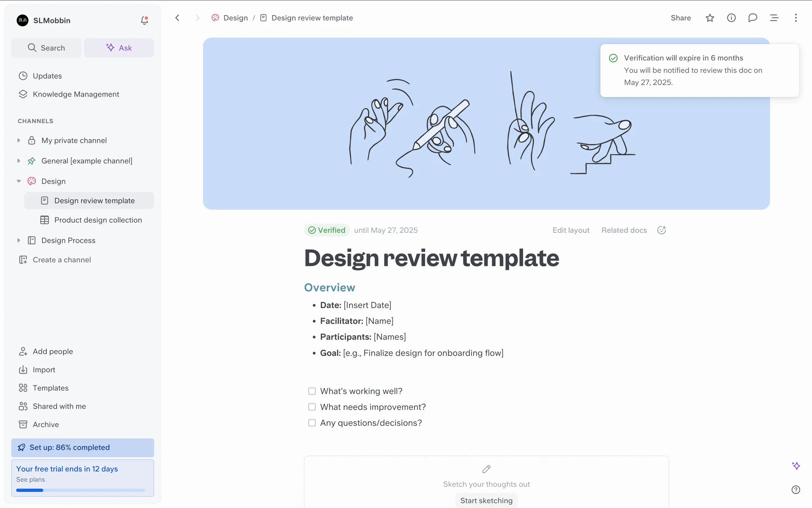The height and width of the screenshot is (508, 812).
Task: Open the comments panel icon
Action: 752,18
